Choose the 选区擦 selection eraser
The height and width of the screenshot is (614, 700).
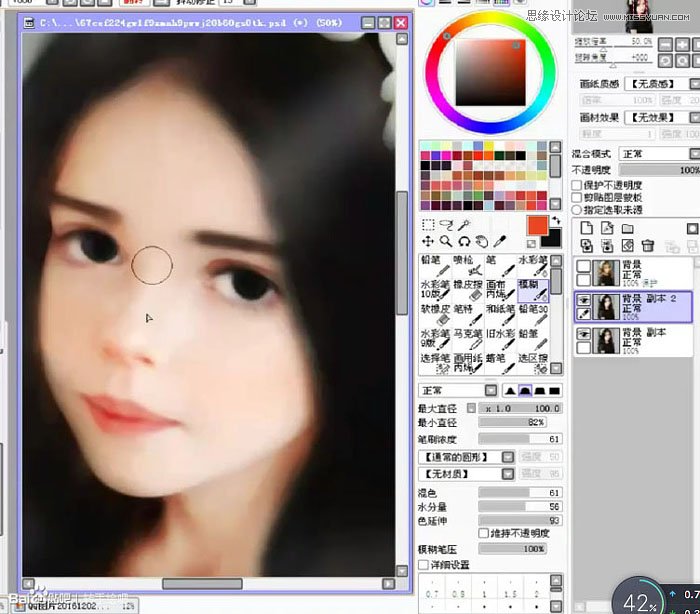tap(533, 364)
